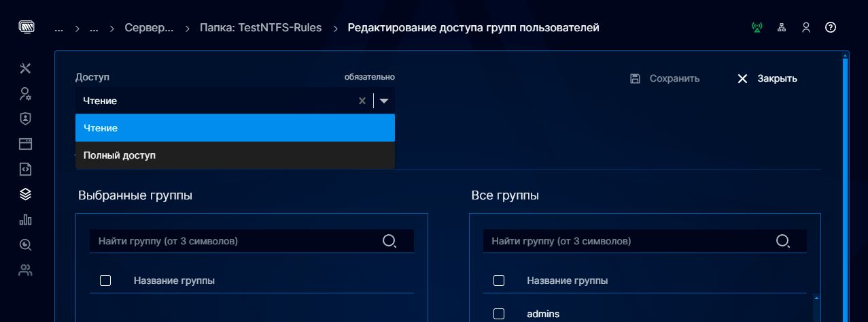Click the main panel vertical scrollbar

tap(846, 191)
